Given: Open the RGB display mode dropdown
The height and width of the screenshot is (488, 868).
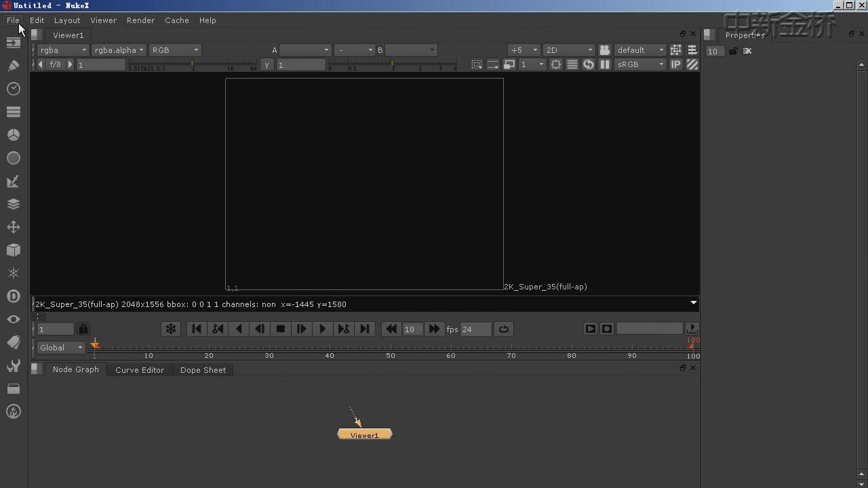Looking at the screenshot, I should tap(175, 50).
